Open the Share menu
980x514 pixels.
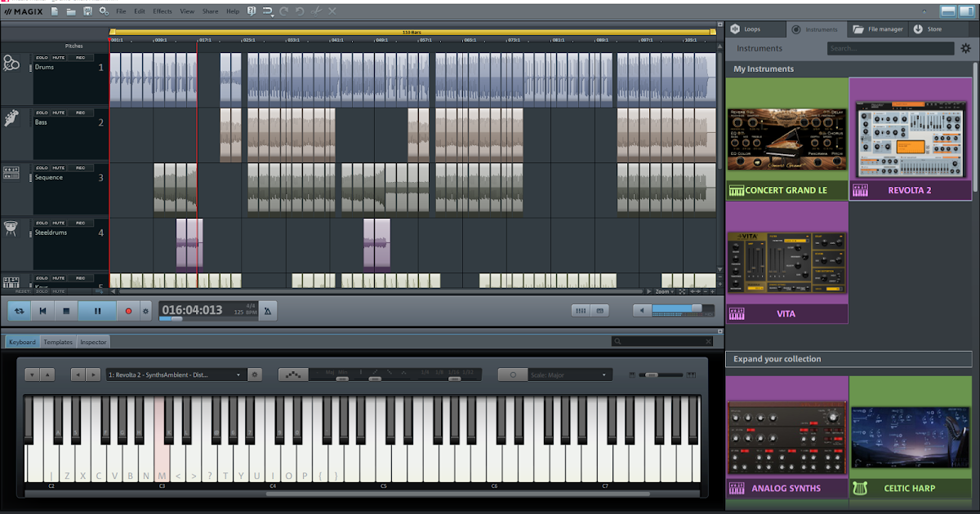(210, 11)
